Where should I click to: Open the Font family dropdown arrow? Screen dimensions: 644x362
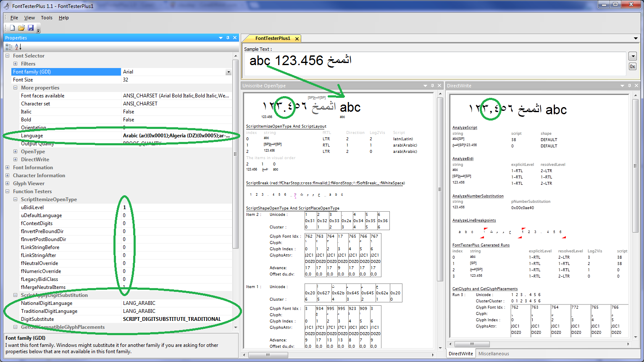(x=229, y=72)
